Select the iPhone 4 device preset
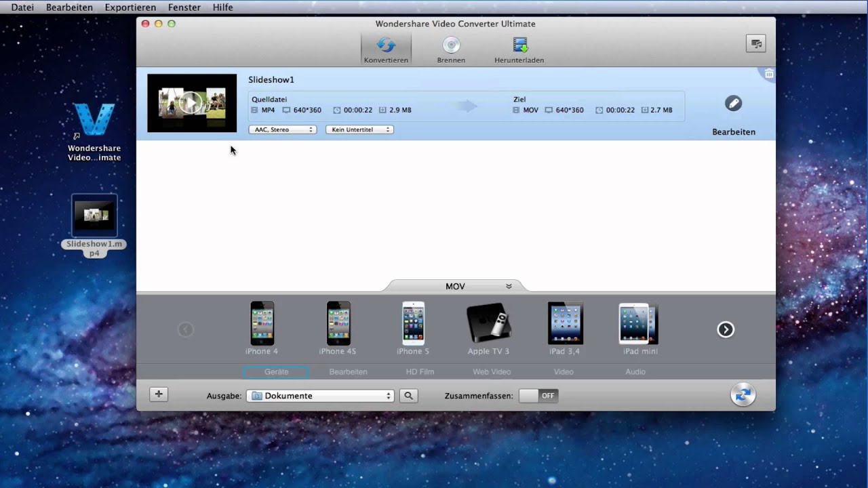868x488 pixels. 262,329
